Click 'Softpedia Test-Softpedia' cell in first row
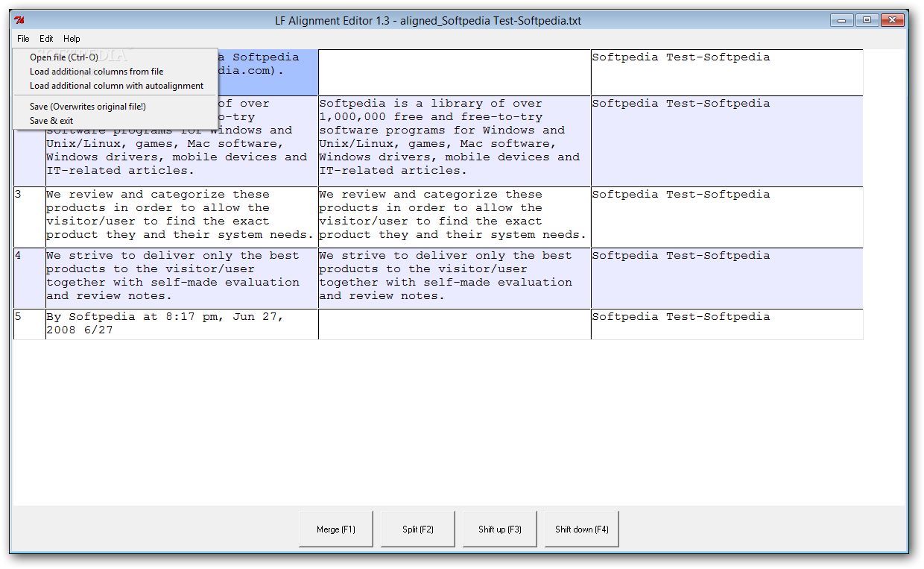 coord(727,72)
